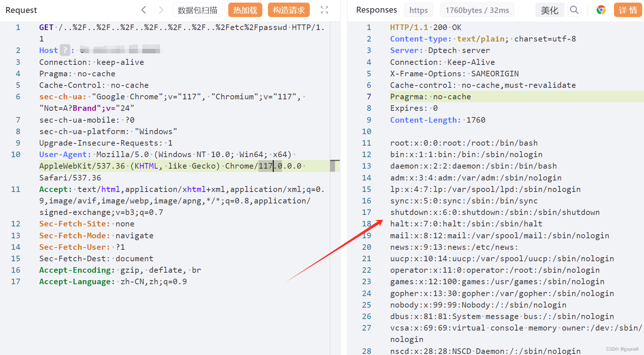Click the Connection: Keep-Alive response header
The image size is (644, 355).
click(x=442, y=62)
